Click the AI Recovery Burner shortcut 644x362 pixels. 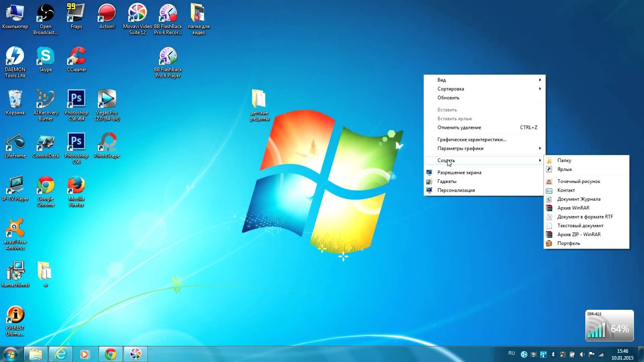pyautogui.click(x=46, y=106)
